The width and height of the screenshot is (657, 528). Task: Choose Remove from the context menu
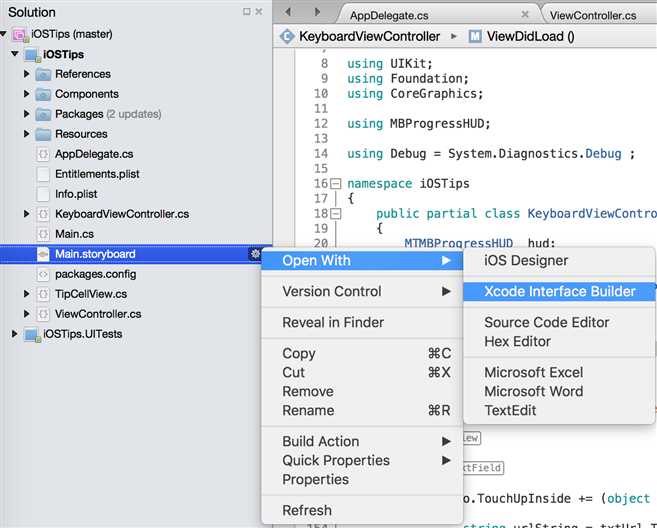(362, 391)
